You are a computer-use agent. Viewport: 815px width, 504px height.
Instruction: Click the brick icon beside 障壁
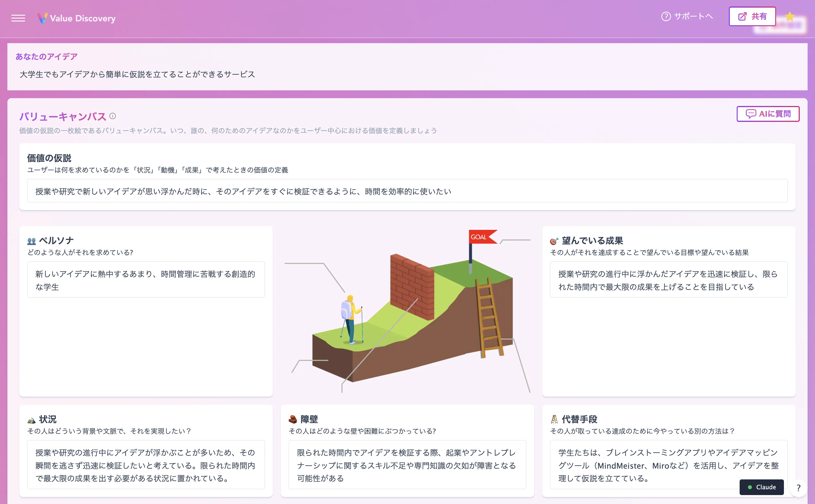pos(293,419)
